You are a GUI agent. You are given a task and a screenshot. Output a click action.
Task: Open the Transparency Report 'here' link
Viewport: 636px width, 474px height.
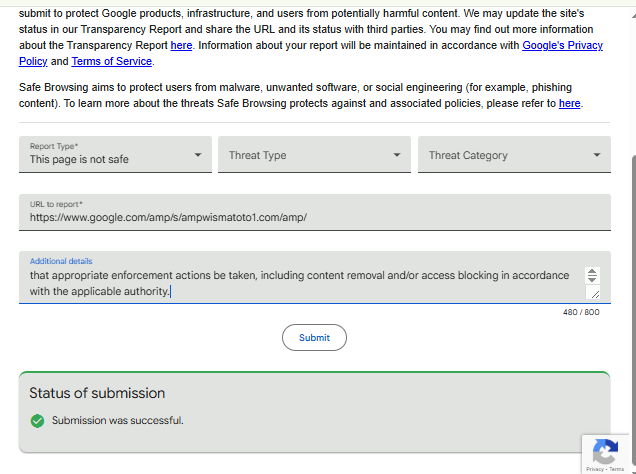(x=181, y=45)
